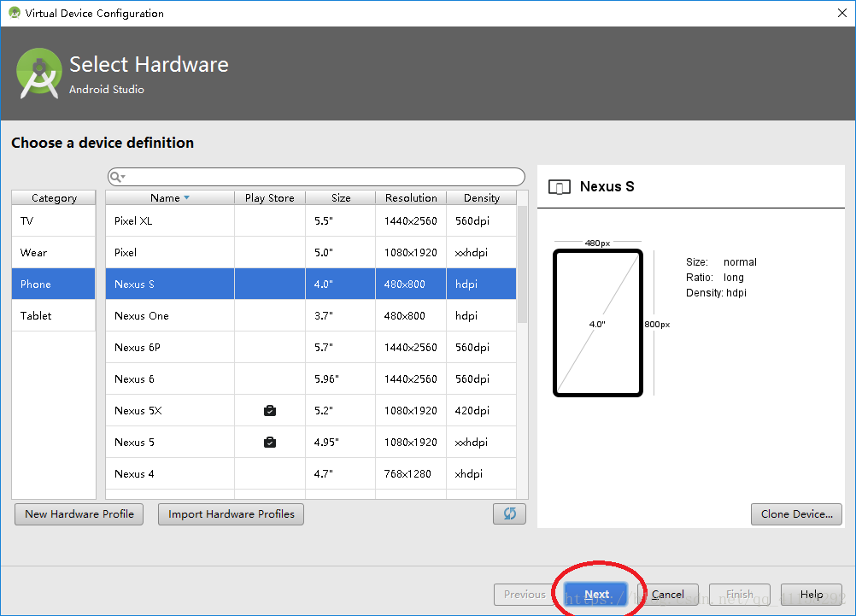This screenshot has height=616, width=856.
Task: Click the 4.95" size cell
Action: [x=341, y=443]
